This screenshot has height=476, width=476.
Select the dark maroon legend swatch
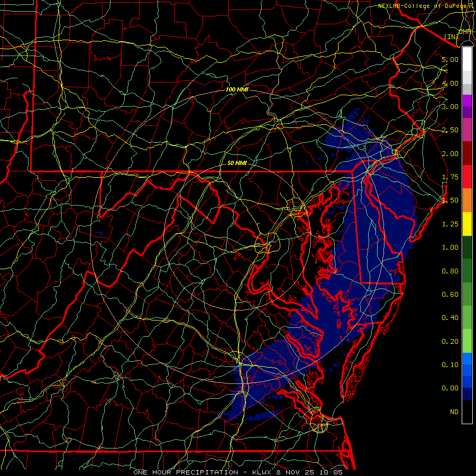click(x=467, y=153)
